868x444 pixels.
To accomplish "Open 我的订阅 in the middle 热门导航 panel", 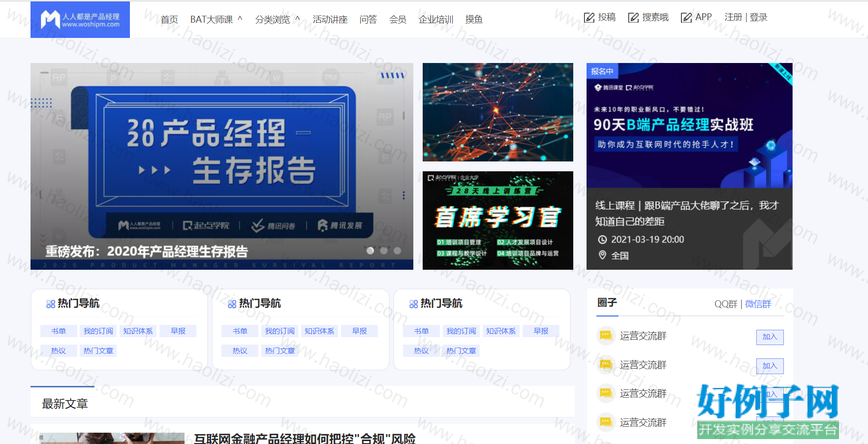I will point(280,331).
